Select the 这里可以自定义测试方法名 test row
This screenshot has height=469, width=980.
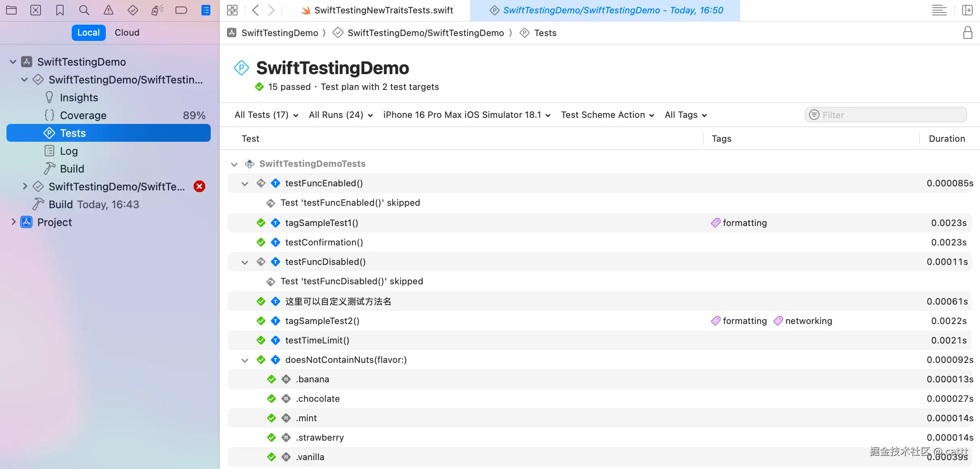(600, 301)
